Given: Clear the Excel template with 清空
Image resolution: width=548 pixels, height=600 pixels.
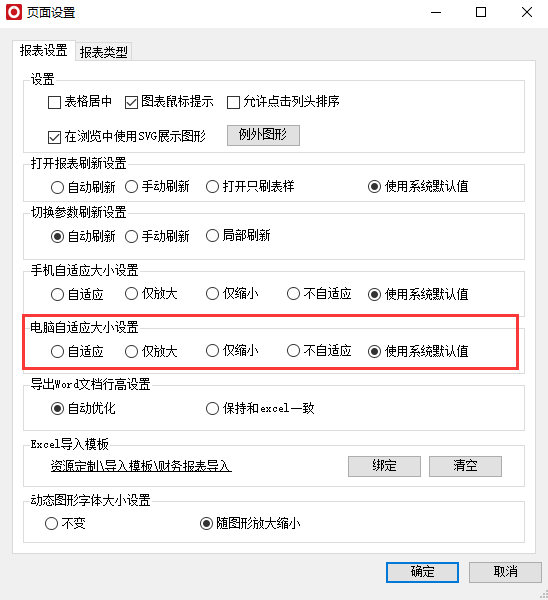Looking at the screenshot, I should coord(465,466).
